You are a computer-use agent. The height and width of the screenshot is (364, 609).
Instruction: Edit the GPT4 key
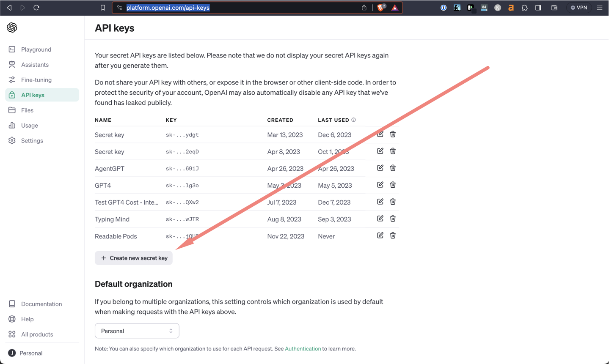[380, 185]
